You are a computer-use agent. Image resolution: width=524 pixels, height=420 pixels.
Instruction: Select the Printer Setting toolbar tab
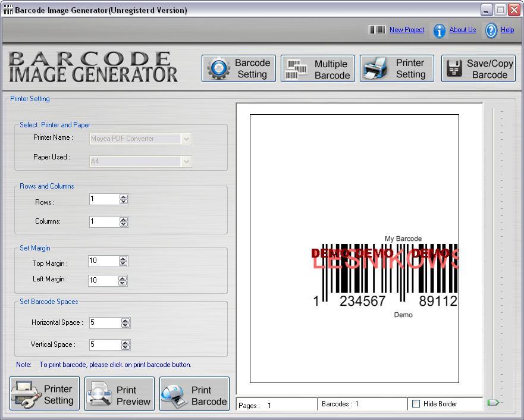[397, 68]
